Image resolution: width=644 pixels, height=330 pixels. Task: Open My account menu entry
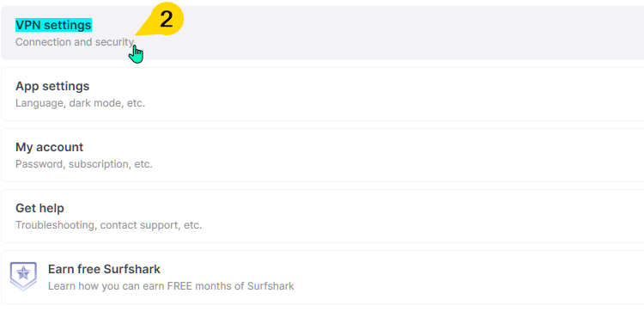coord(322,155)
